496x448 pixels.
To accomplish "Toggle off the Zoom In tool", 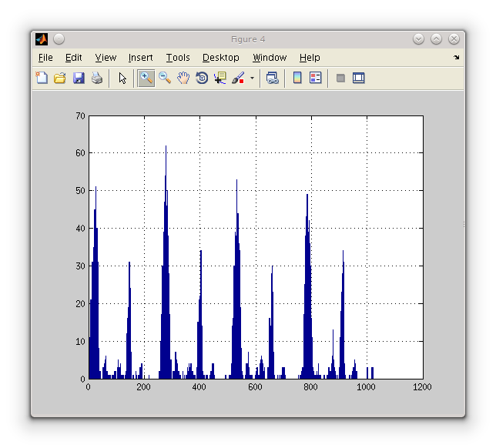I will tap(146, 78).
